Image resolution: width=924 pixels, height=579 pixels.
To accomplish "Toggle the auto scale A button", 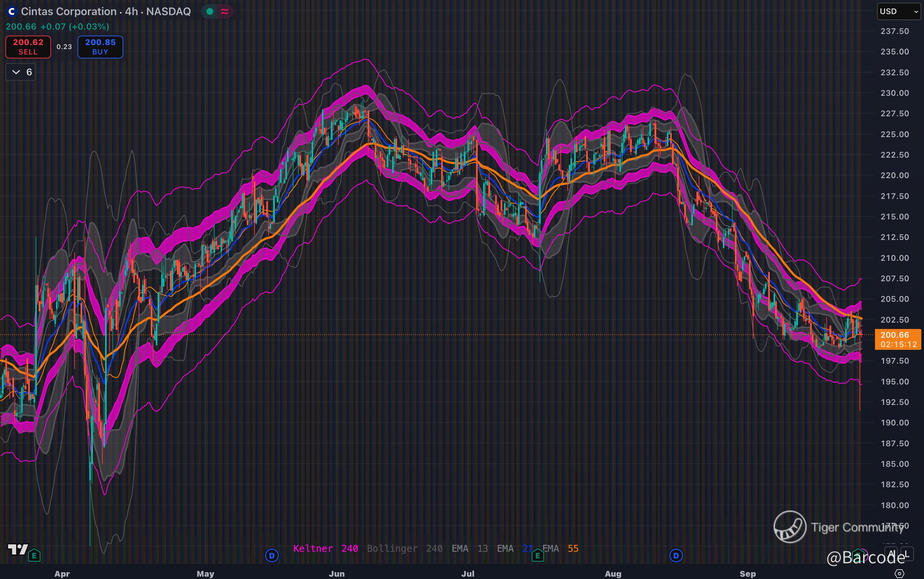I will pyautogui.click(x=891, y=553).
